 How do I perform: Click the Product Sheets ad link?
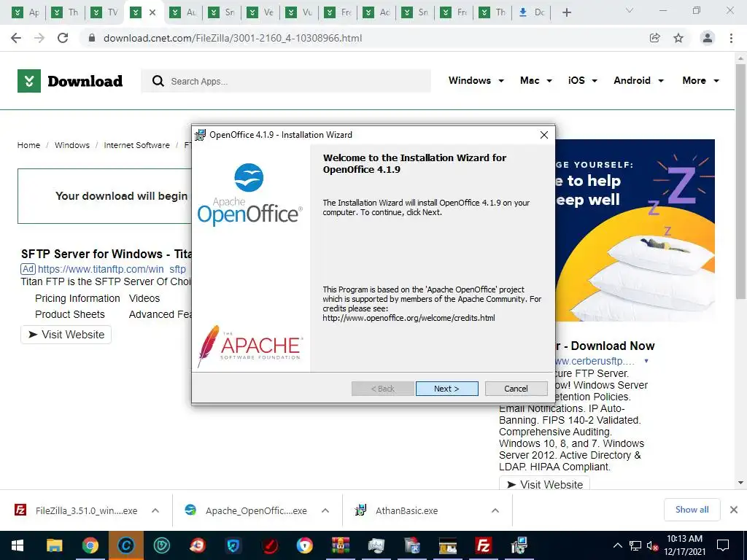pos(69,315)
